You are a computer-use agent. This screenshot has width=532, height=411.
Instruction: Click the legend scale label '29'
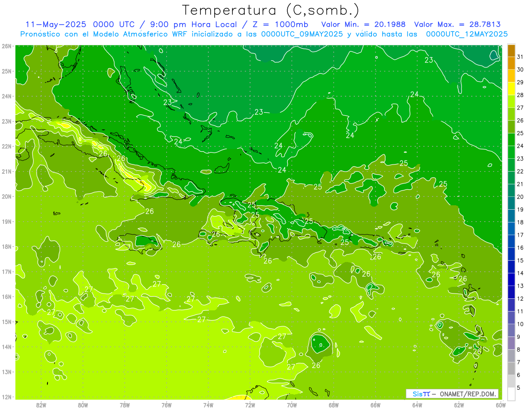[520, 82]
